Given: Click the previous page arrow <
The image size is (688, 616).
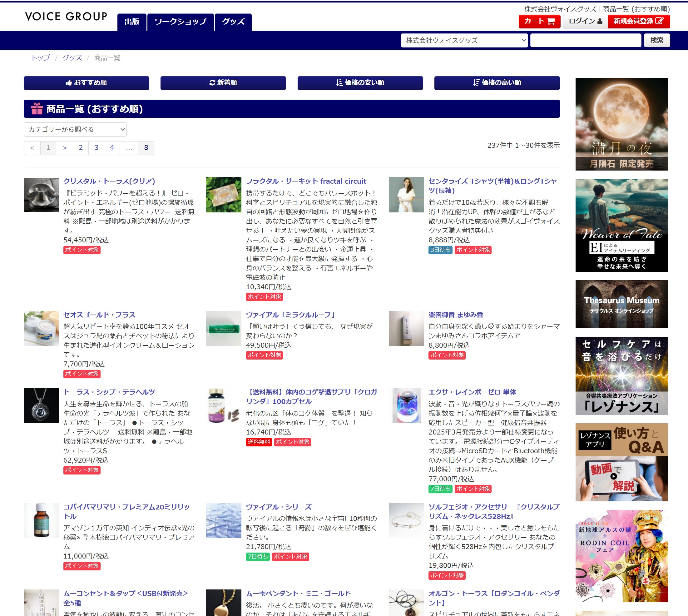Looking at the screenshot, I should [x=32, y=148].
